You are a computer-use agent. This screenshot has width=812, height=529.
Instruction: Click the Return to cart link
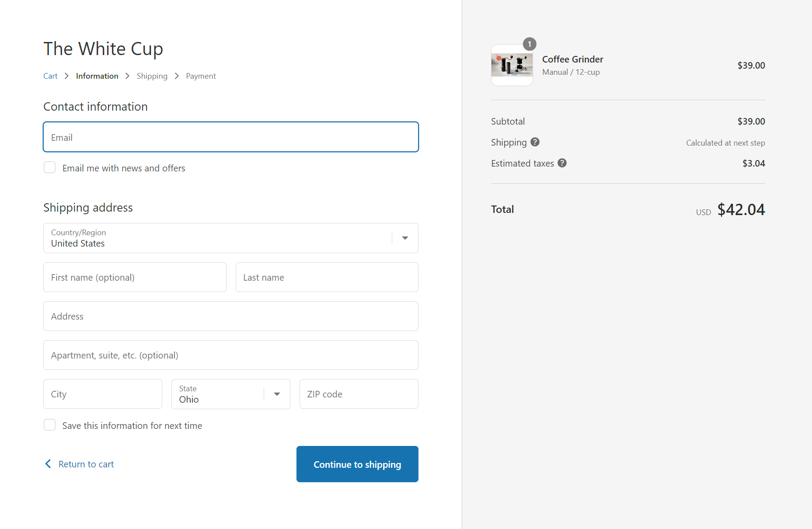pos(86,464)
